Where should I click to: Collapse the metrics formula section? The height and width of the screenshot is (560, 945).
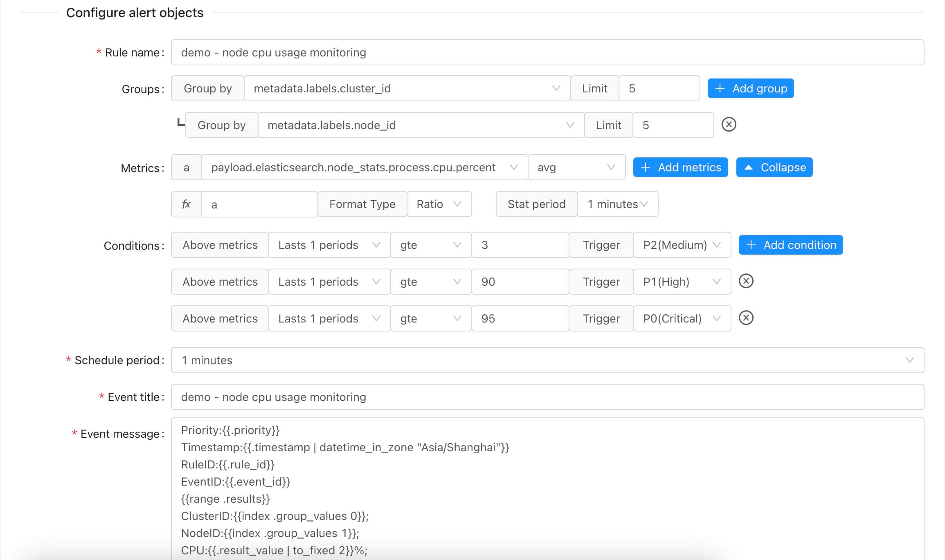click(774, 167)
